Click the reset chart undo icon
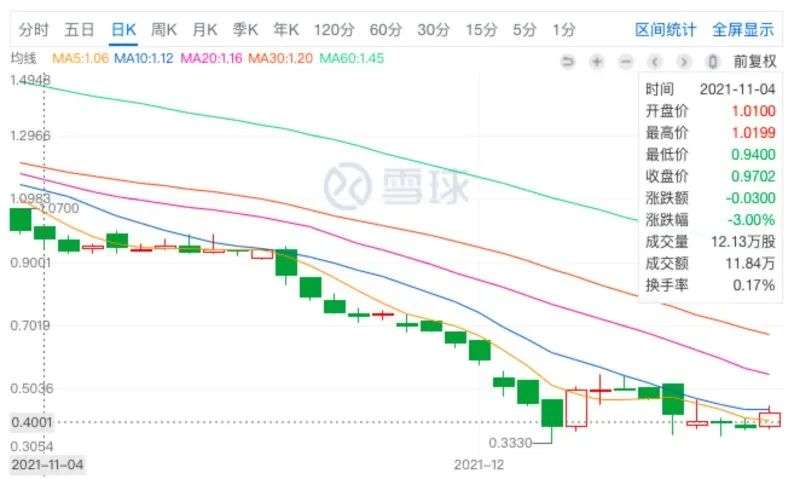Viewport: 800px width, 479px height. coord(567,62)
